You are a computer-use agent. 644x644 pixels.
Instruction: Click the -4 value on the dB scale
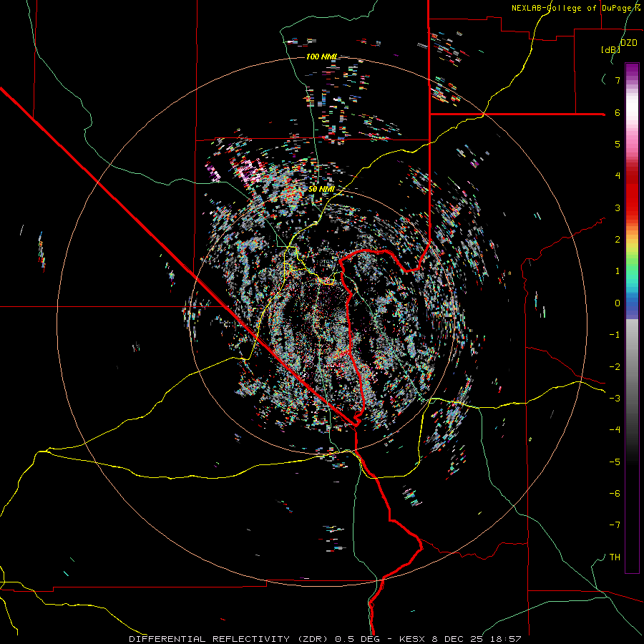[x=615, y=429]
